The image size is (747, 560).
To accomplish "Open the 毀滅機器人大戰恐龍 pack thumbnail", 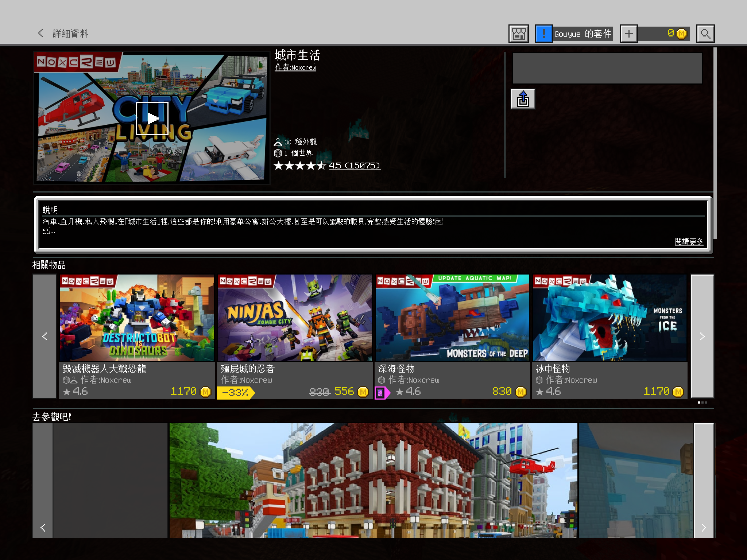I will tap(137, 318).
